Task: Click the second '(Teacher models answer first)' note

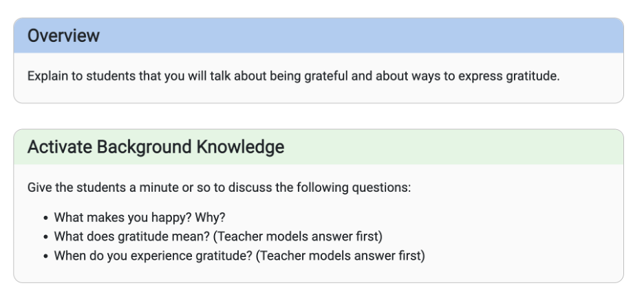Action: [341, 256]
